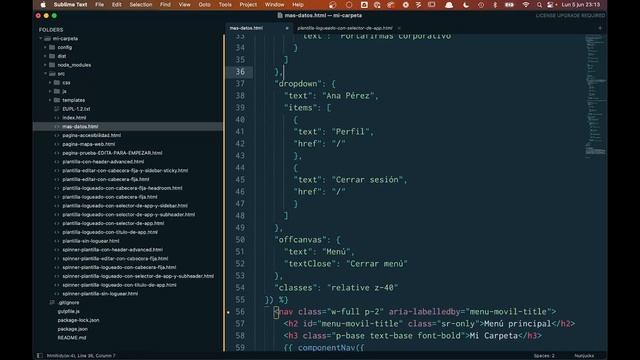Click the Spaces: 2 indentation setting

[x=544, y=356]
